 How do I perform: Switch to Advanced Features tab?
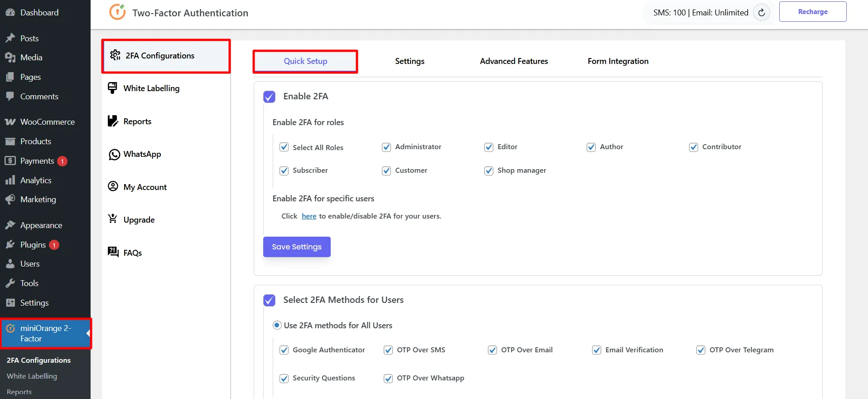click(514, 61)
